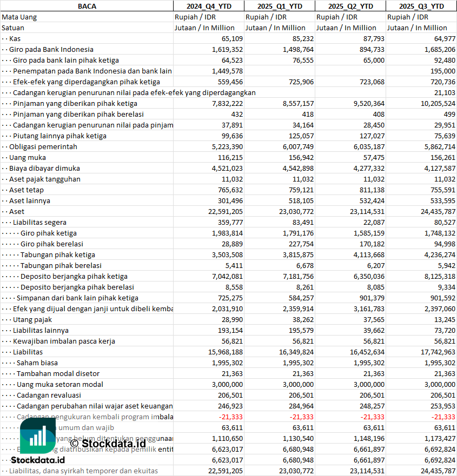Click the Uang muka row label

28,158
